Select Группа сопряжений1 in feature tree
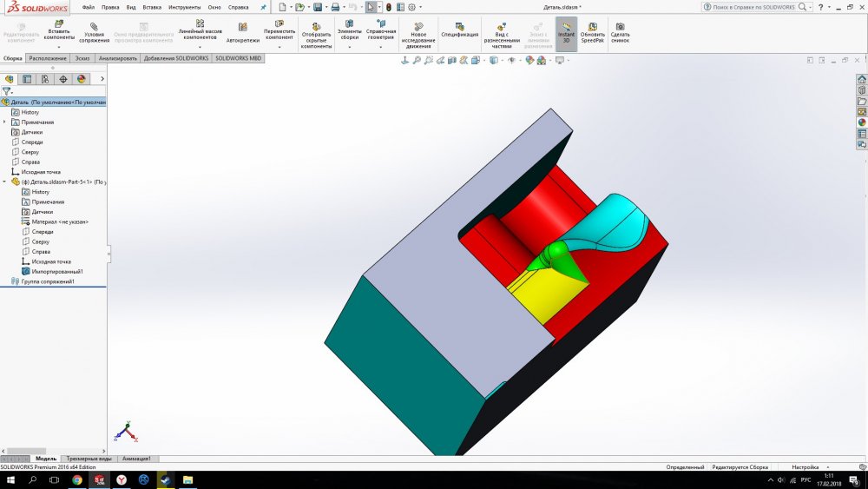The height and width of the screenshot is (489, 868). (43, 281)
